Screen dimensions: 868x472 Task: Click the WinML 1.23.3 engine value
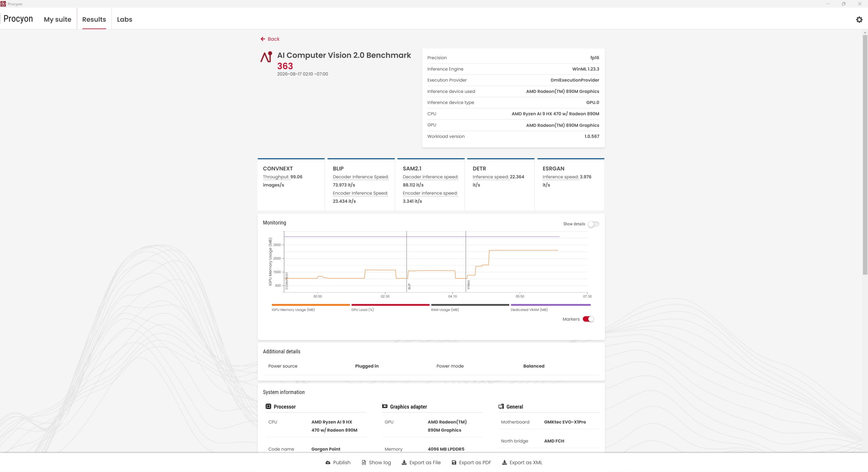tap(586, 69)
